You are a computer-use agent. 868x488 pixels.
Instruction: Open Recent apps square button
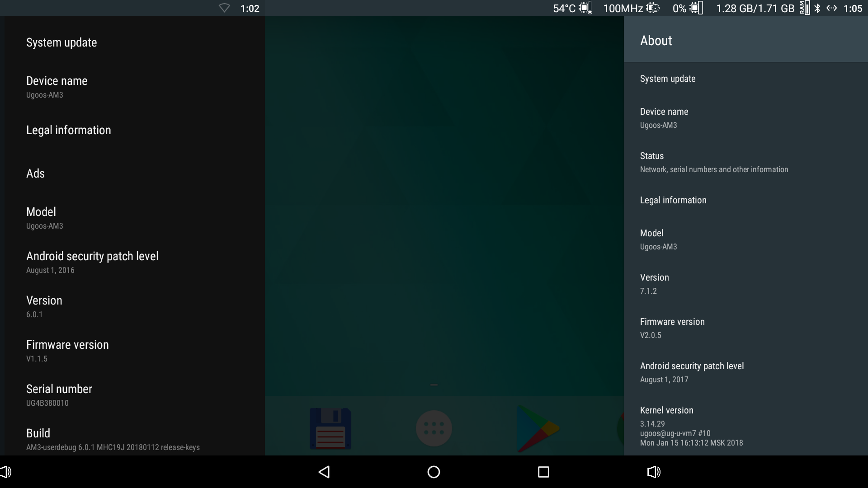click(x=543, y=472)
